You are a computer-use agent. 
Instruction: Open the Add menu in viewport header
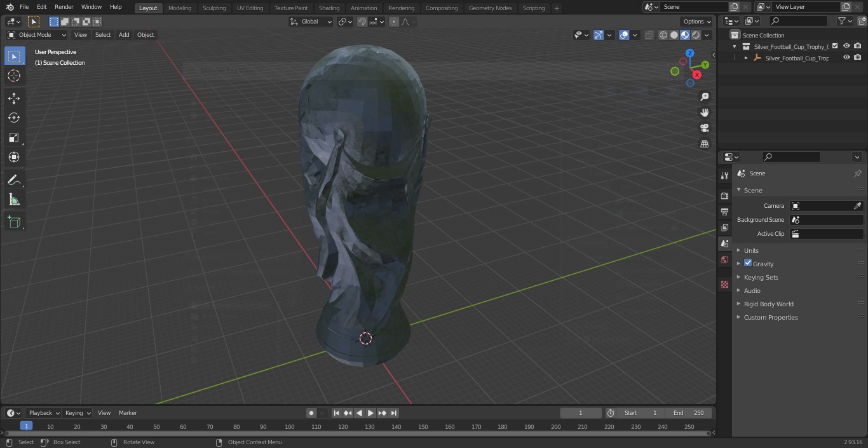pos(124,35)
